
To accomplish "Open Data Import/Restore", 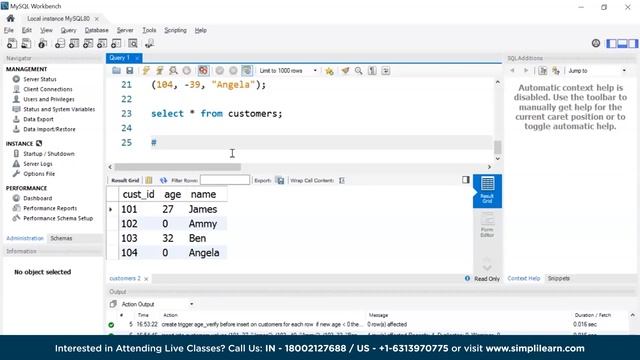I will 49,129.
